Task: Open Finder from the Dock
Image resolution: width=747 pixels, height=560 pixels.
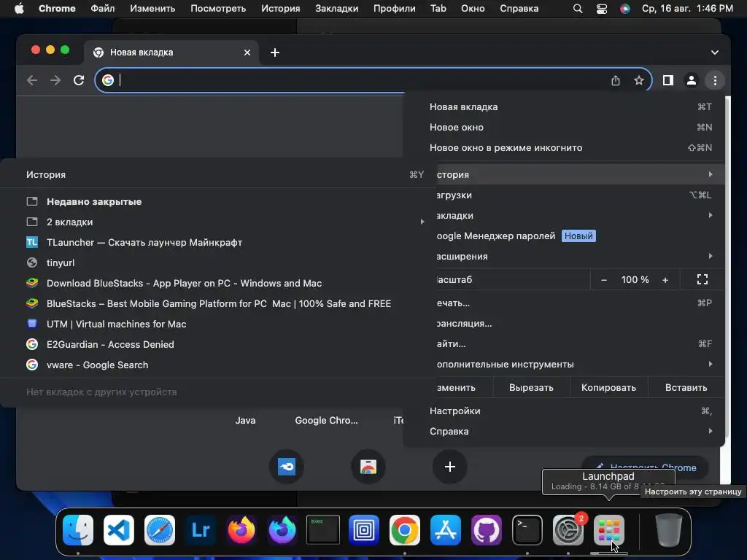Action: [78, 529]
